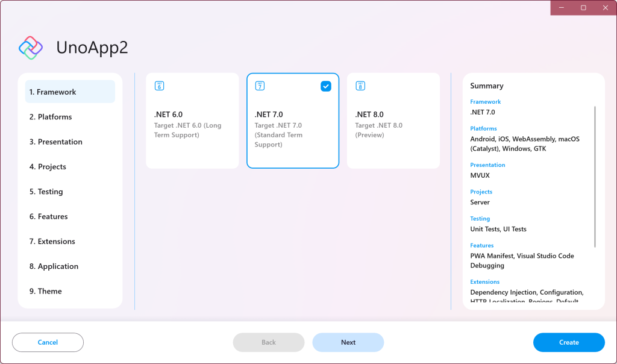Select the .NET 6.0 framework card
The image size is (617, 364).
pyautogui.click(x=192, y=119)
